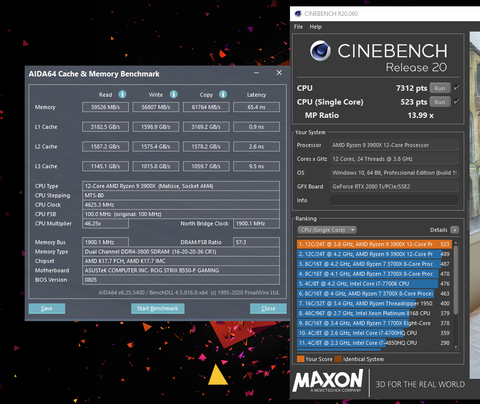The image size is (480, 404).
Task: Click the Write column info icon
Action: (x=174, y=94)
